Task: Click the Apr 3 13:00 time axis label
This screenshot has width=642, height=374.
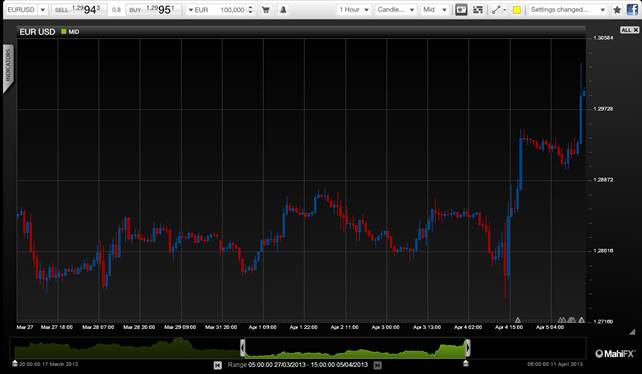Action: 427,327
